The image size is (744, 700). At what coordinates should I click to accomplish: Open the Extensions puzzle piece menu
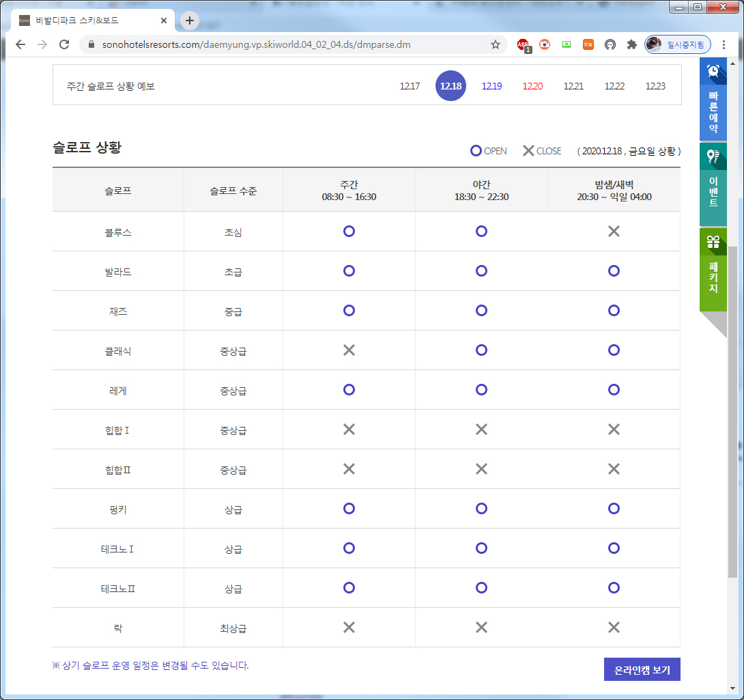pyautogui.click(x=631, y=44)
